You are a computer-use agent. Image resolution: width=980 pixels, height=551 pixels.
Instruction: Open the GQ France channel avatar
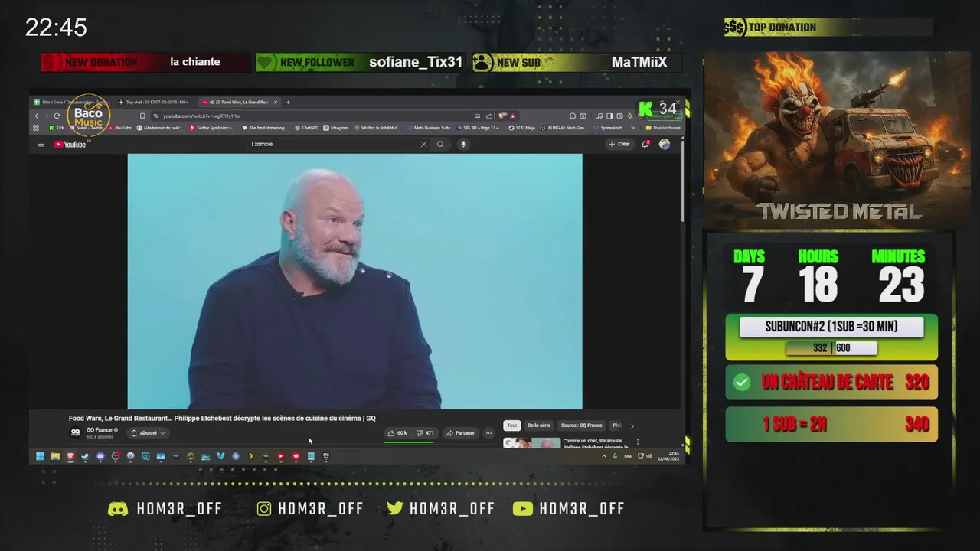[x=75, y=432]
